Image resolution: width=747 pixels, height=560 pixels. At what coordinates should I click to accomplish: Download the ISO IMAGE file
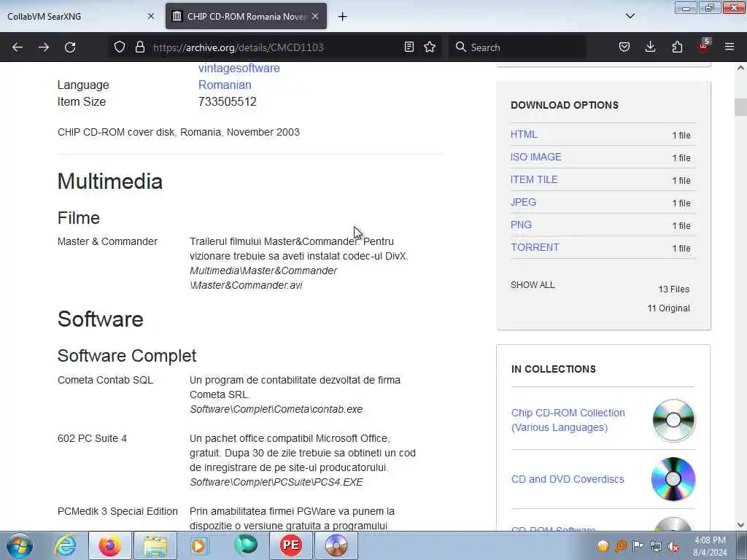536,157
